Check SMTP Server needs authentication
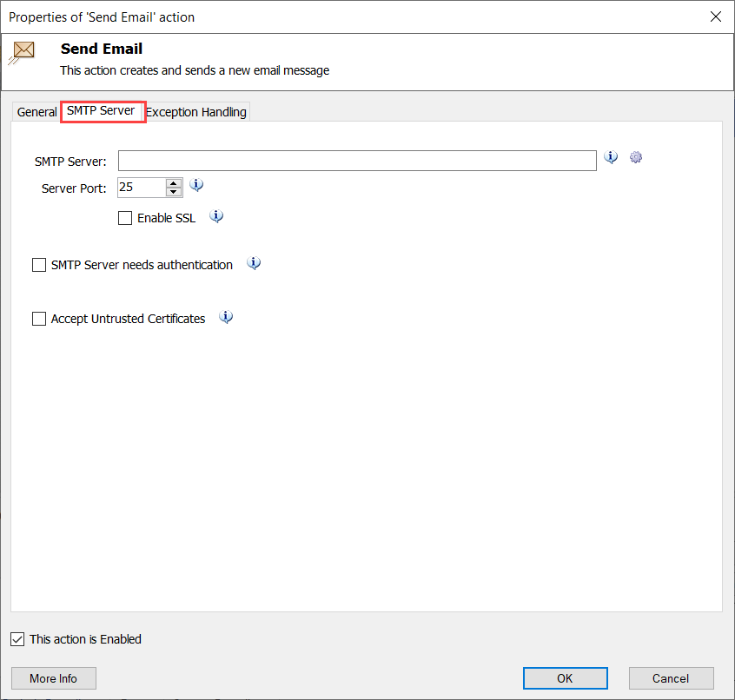735x700 pixels. coord(39,265)
